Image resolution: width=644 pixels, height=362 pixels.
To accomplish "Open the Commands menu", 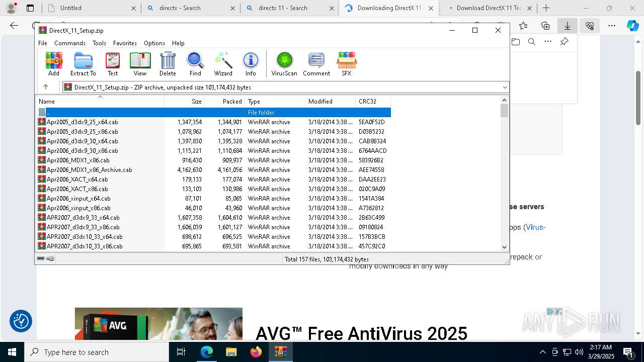I will point(70,43).
